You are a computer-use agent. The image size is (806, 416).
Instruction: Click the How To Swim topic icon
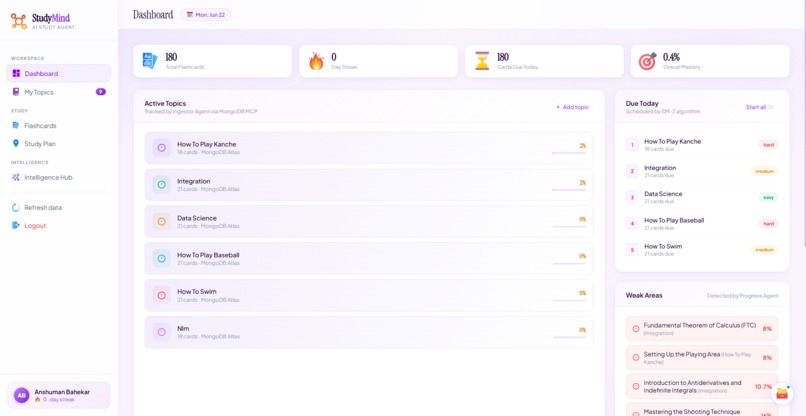tap(161, 295)
